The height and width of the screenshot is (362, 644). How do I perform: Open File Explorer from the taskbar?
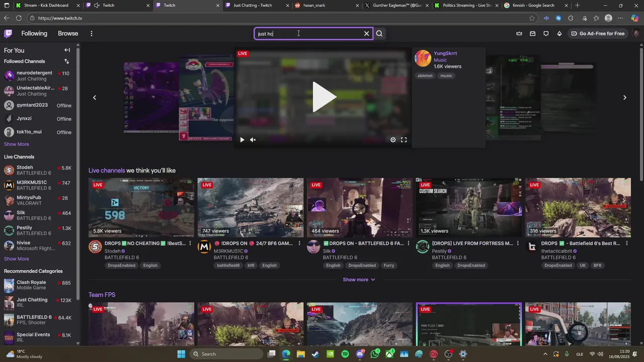pos(300,354)
